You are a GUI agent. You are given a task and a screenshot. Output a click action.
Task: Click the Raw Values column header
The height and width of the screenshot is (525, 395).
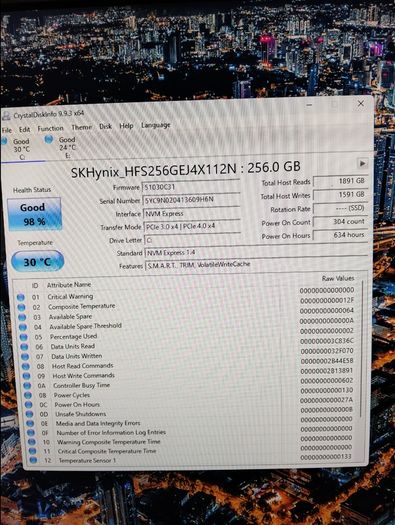[338, 278]
